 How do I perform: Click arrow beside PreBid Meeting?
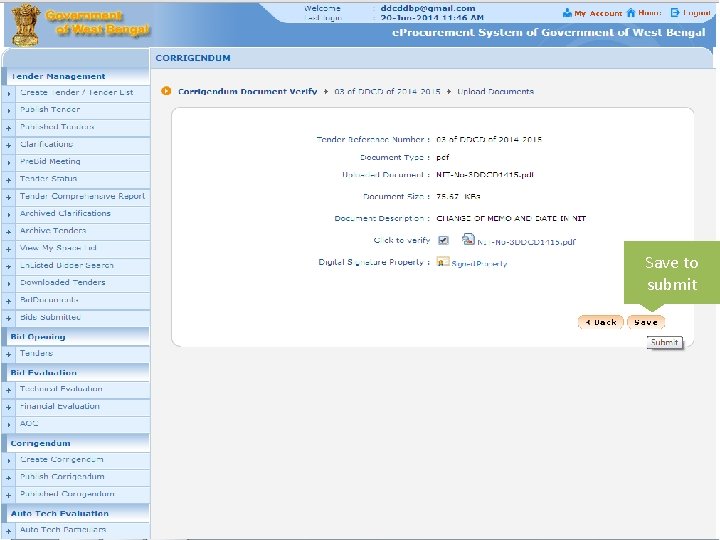tap(9, 163)
